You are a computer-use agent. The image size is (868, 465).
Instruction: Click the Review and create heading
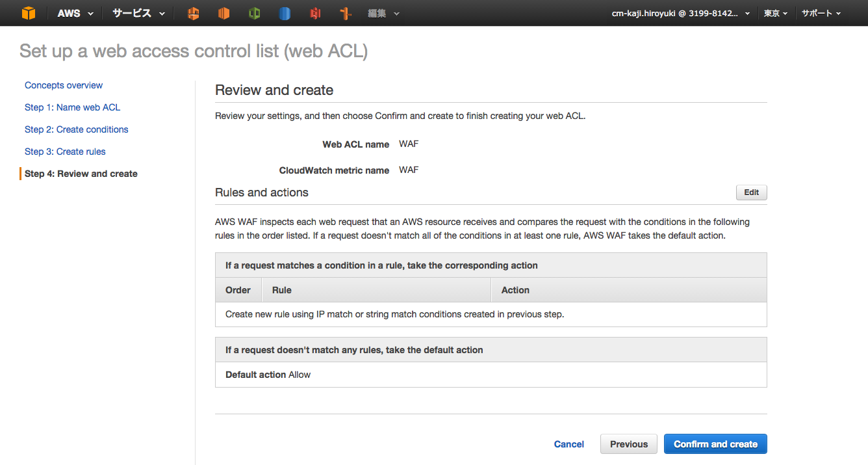click(274, 90)
